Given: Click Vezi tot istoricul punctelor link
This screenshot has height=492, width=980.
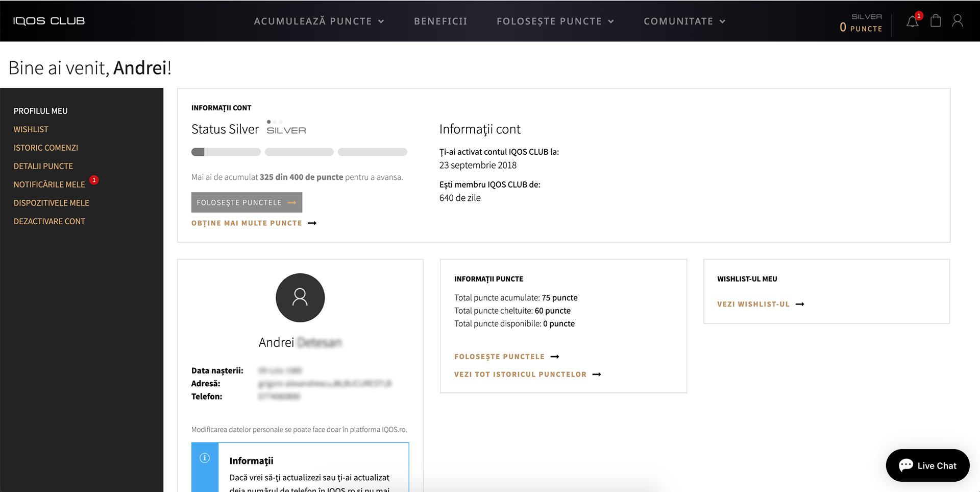Looking at the screenshot, I should (x=520, y=374).
